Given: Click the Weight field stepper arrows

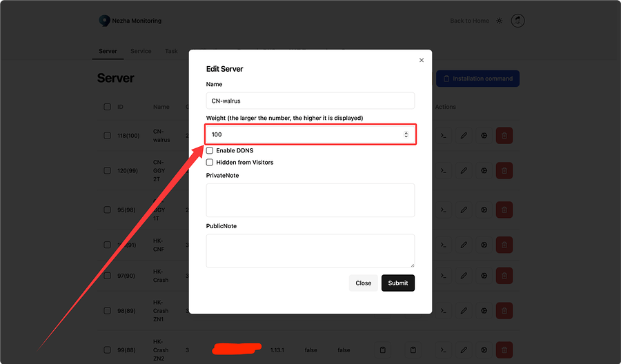Looking at the screenshot, I should coord(406,134).
